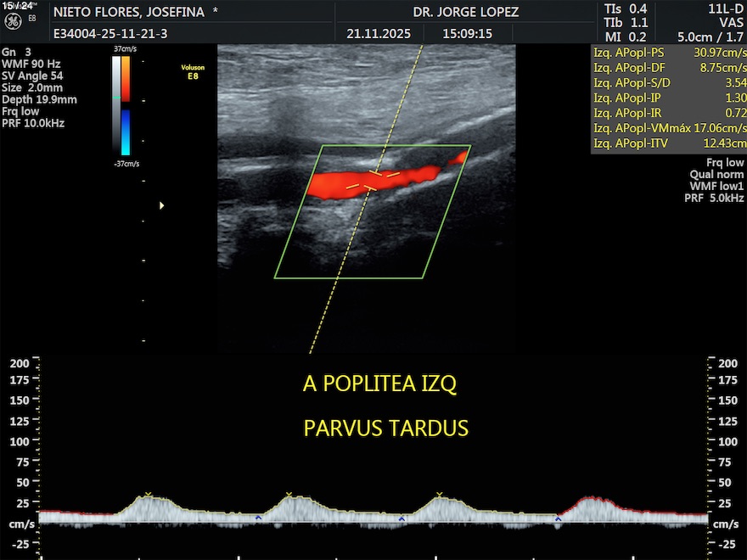Select the patient name NIETO FLORES, JOSEFINA
747x560 pixels.
click(129, 12)
